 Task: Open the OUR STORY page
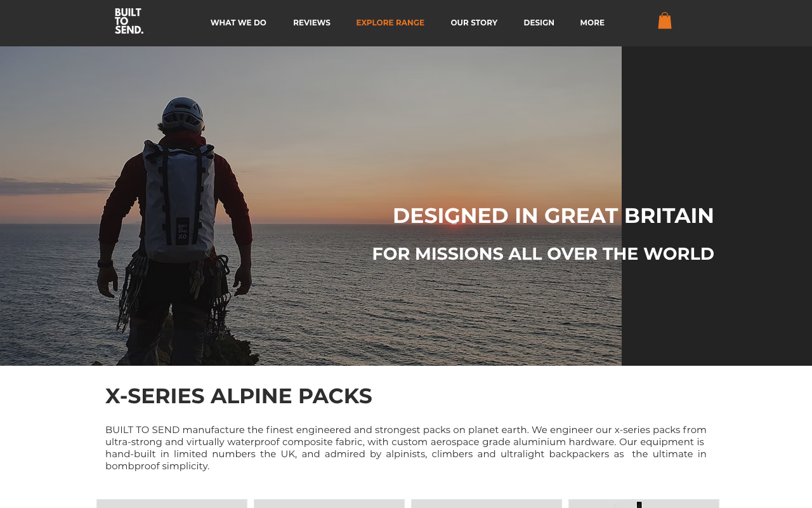(x=474, y=23)
